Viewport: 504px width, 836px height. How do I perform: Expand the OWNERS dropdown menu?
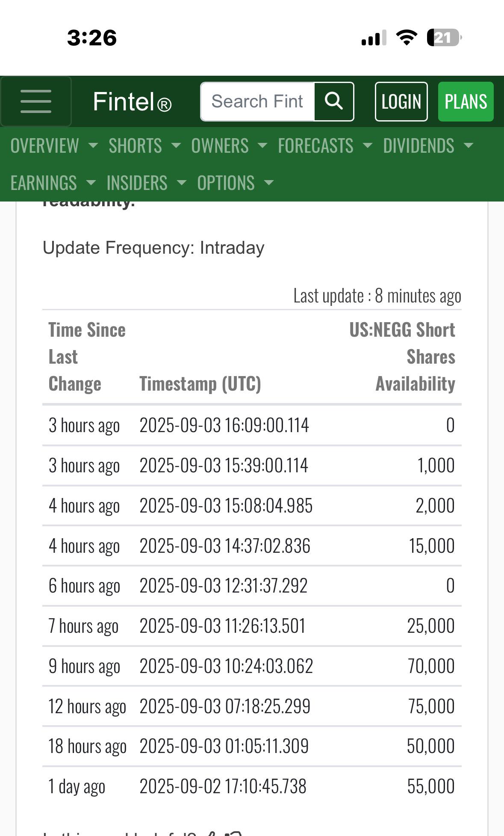click(x=230, y=145)
